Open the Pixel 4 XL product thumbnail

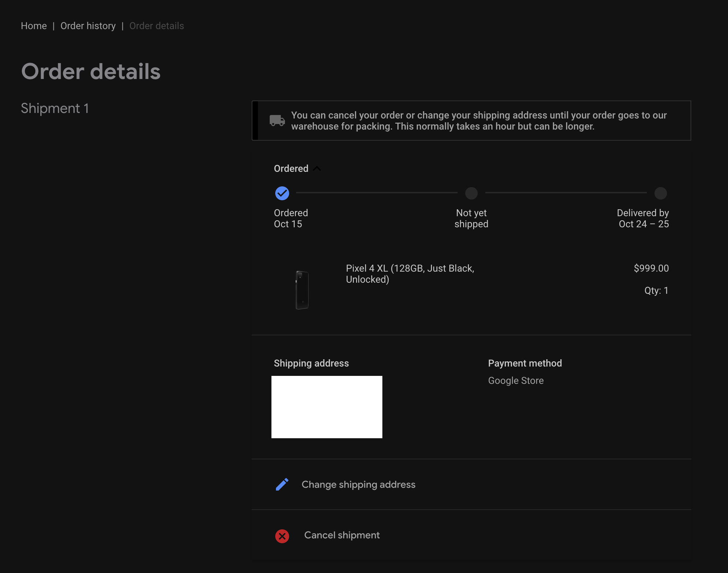[x=302, y=290]
